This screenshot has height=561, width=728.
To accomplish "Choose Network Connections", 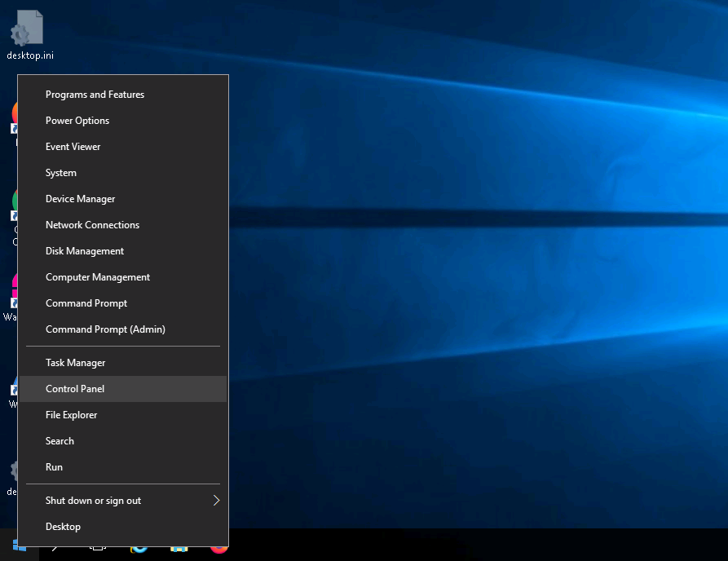I will pos(123,225).
